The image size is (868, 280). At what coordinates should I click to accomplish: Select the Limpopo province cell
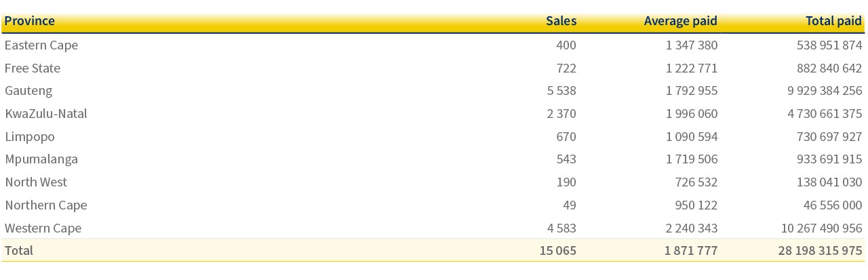pyautogui.click(x=30, y=137)
